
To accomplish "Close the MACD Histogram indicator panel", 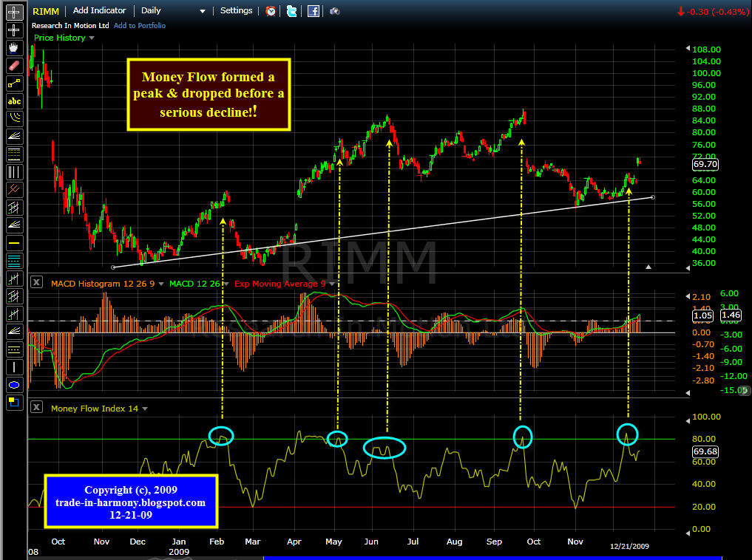I will [36, 282].
